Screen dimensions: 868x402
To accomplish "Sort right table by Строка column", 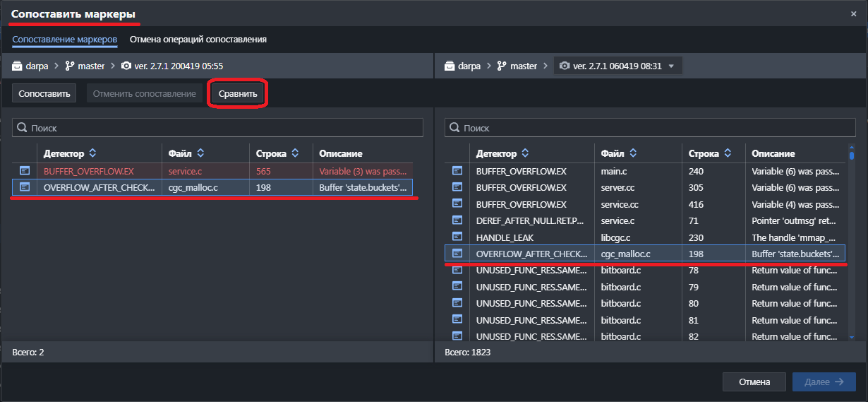I will click(728, 153).
